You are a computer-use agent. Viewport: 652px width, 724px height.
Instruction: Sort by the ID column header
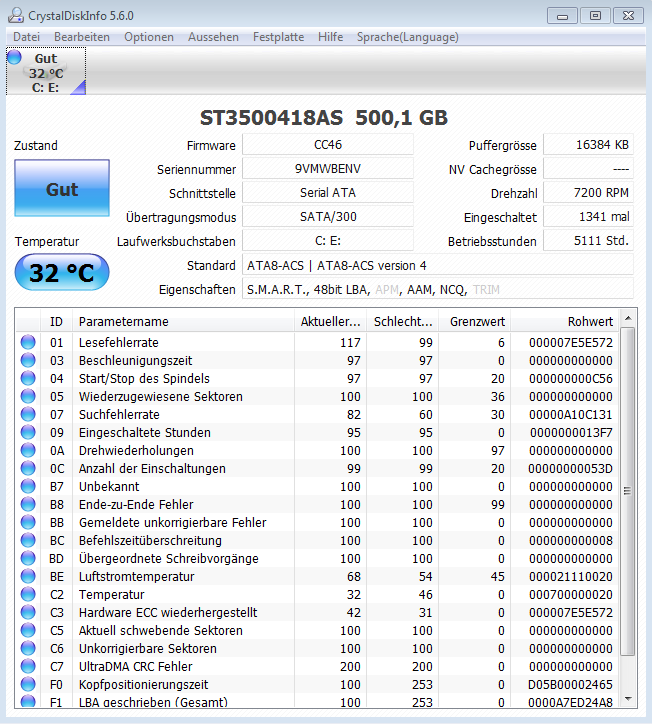pos(56,322)
